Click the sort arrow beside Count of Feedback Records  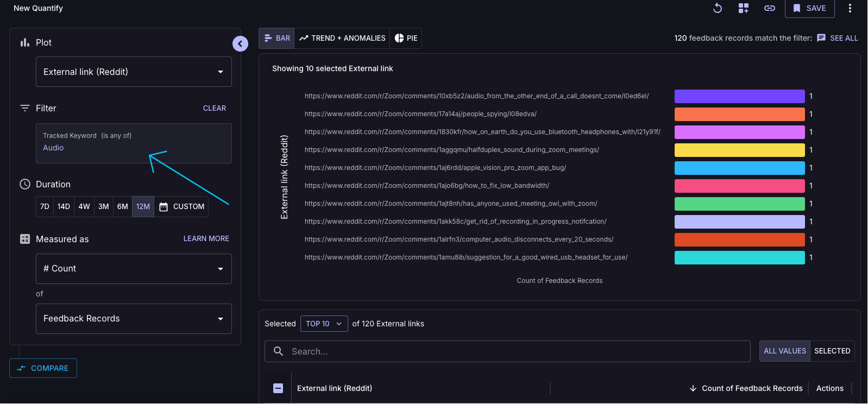coord(693,388)
